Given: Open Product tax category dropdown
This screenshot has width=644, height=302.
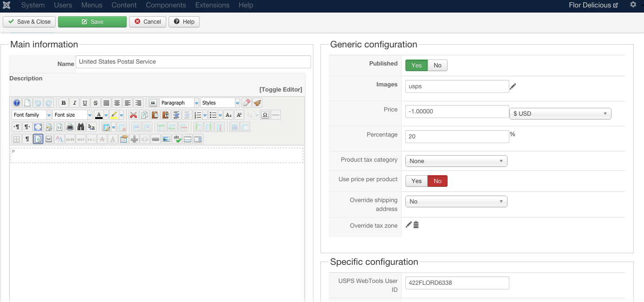Looking at the screenshot, I should (x=456, y=161).
